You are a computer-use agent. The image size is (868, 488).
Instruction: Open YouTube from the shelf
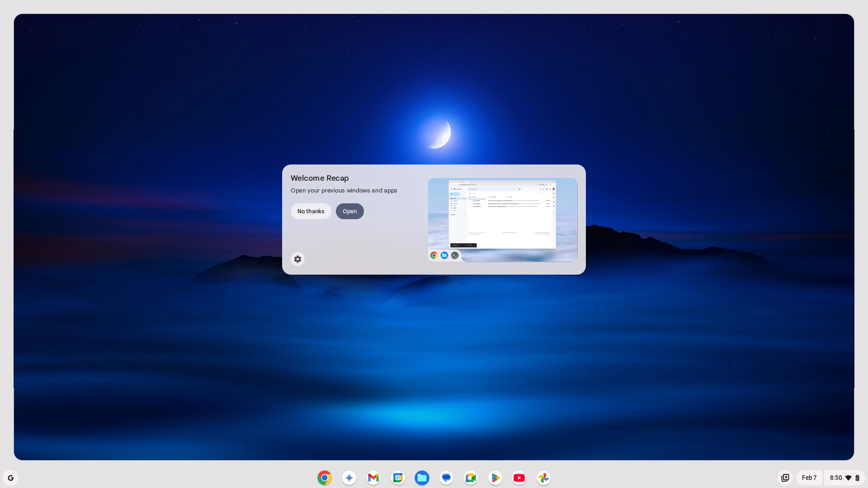(519, 478)
